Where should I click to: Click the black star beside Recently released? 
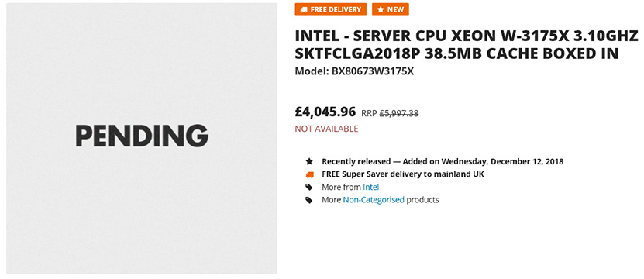(309, 161)
